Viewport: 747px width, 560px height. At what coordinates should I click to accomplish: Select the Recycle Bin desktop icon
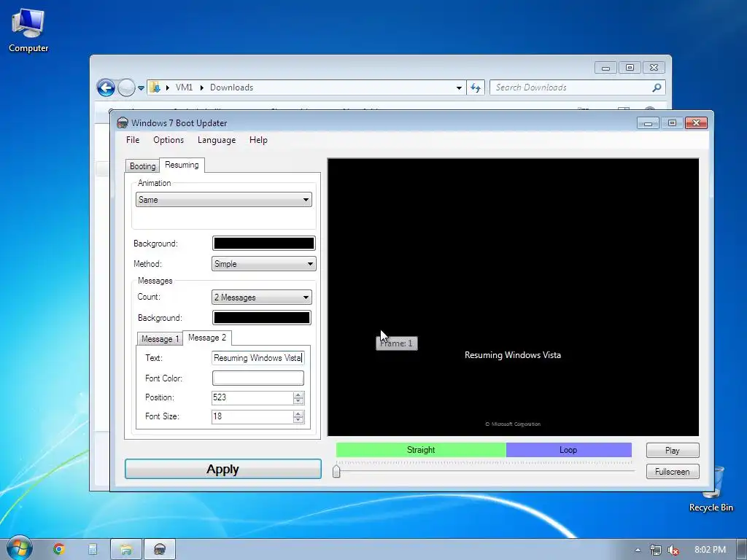pyautogui.click(x=711, y=491)
